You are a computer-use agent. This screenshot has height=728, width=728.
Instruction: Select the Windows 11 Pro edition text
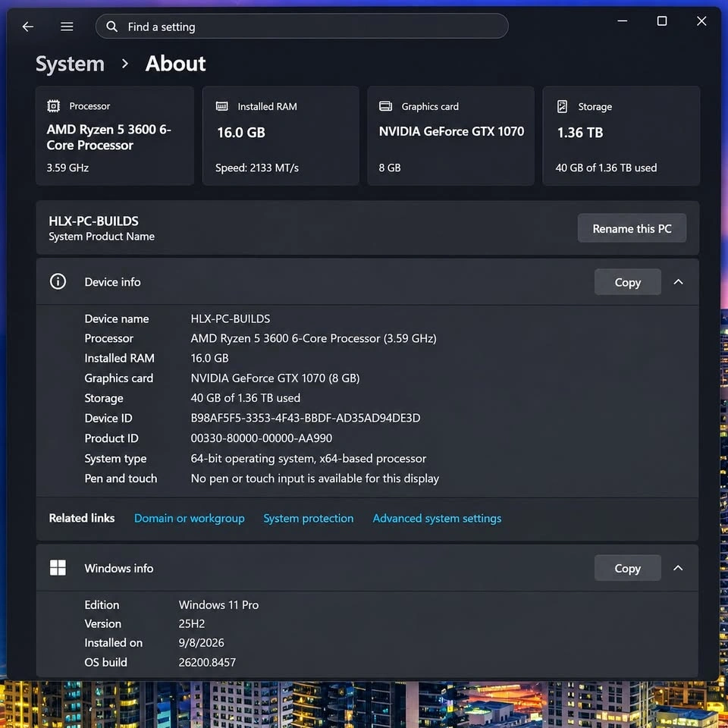tap(218, 604)
